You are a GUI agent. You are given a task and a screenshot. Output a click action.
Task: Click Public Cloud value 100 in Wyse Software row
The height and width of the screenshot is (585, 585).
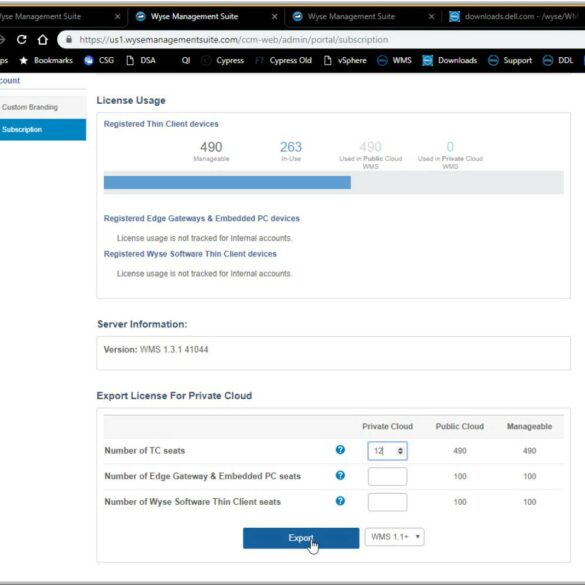[460, 502]
